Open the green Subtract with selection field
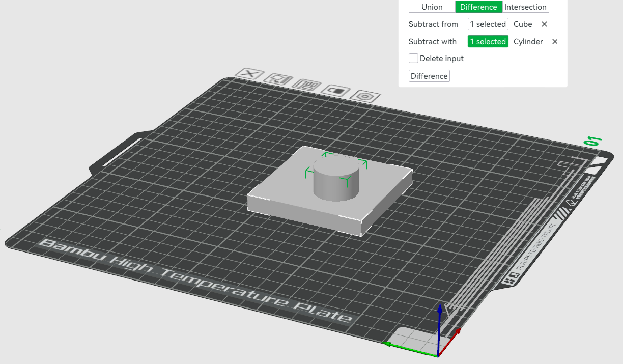This screenshot has width=623, height=364. (488, 41)
